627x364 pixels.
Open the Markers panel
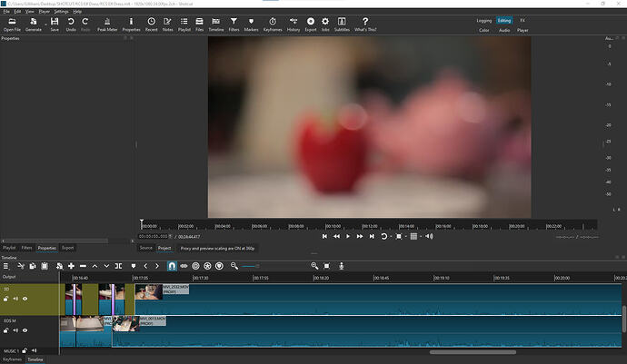pos(251,25)
